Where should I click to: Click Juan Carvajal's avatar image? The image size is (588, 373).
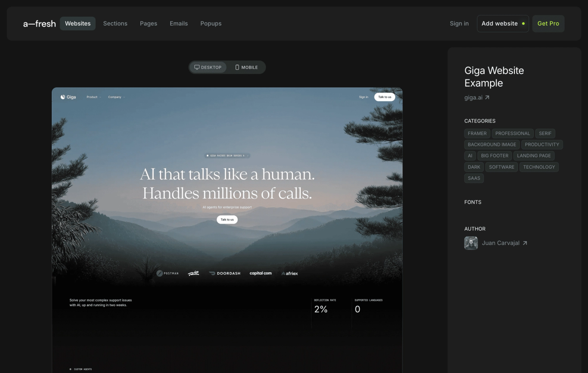point(471,243)
